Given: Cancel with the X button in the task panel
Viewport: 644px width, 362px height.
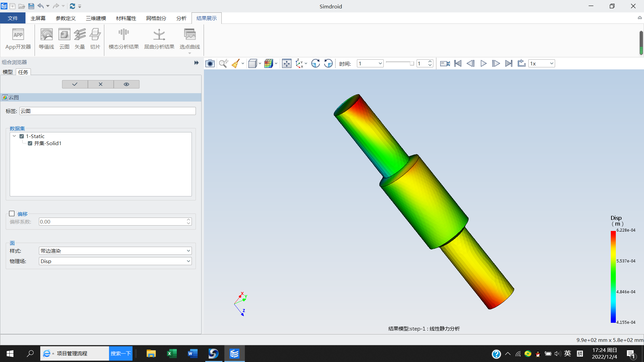Looking at the screenshot, I should (101, 84).
